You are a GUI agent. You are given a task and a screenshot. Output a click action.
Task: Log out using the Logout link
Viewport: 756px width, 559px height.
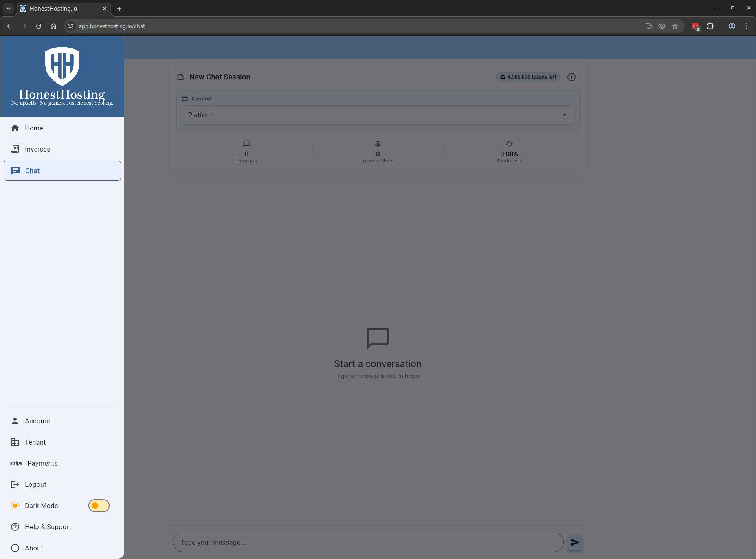35,484
